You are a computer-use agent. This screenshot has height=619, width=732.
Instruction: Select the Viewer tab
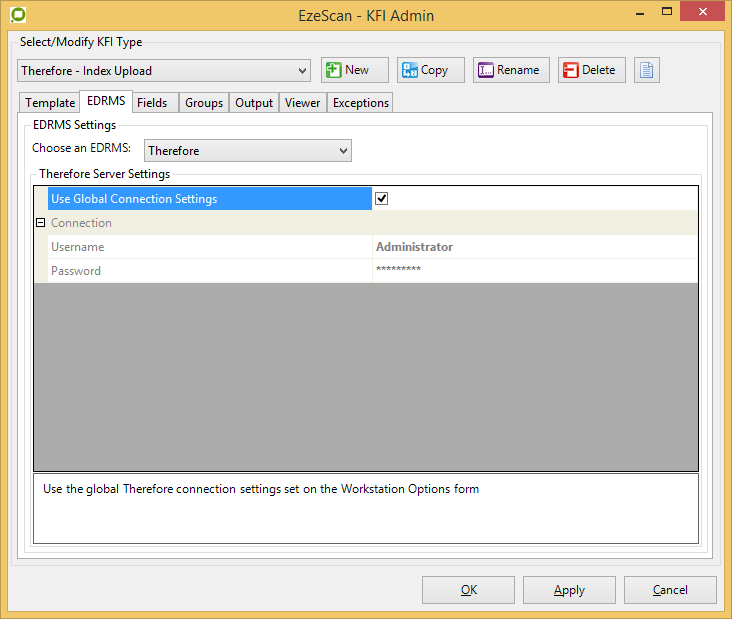coord(302,103)
